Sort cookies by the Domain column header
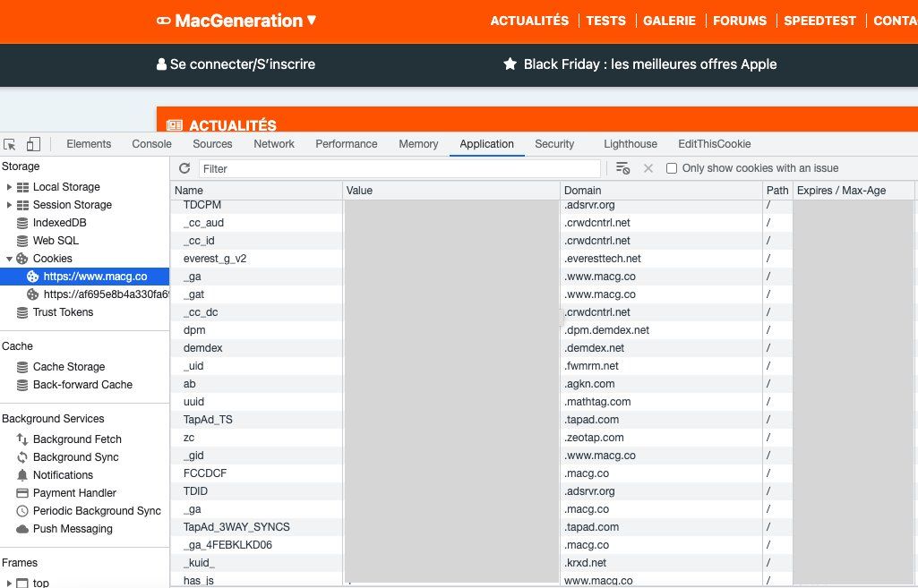This screenshot has height=588, width=918. point(662,190)
